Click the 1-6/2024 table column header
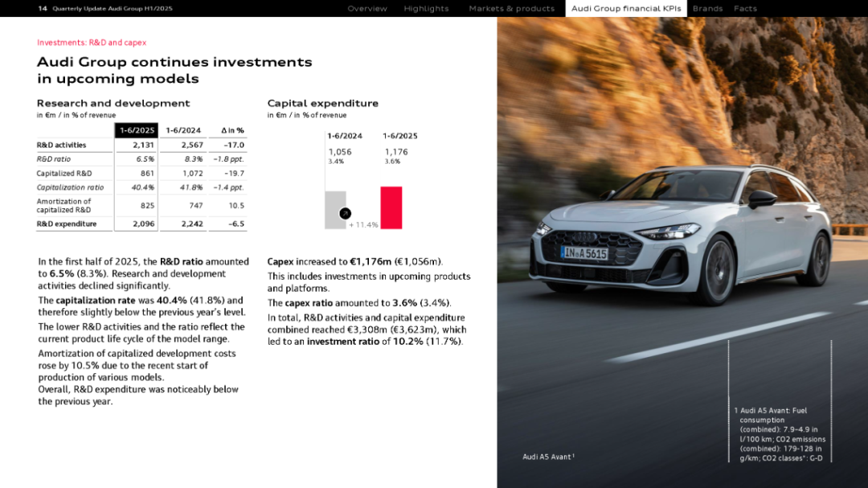The image size is (868, 488). 183,130
